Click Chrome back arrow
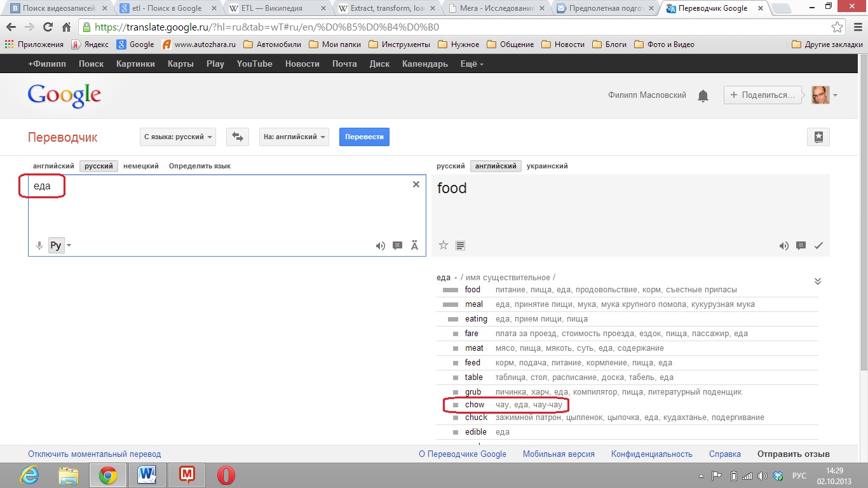This screenshot has height=488, width=868. 11,27
